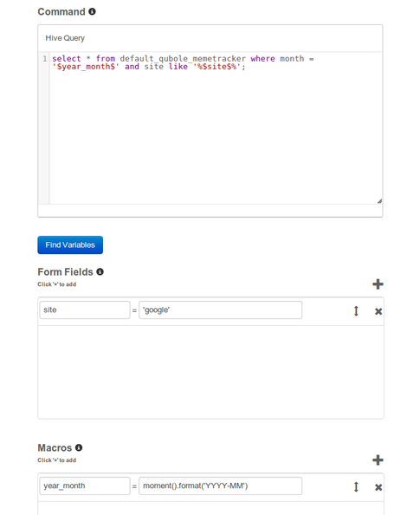Add a new form field with plus icon
This screenshot has height=515, width=420.
[378, 284]
